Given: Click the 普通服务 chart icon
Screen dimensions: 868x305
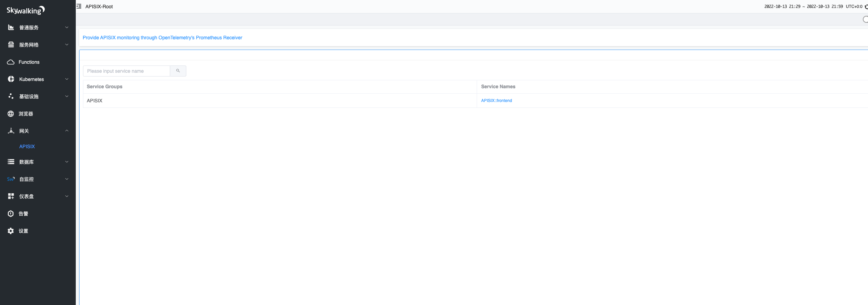Looking at the screenshot, I should click(11, 28).
